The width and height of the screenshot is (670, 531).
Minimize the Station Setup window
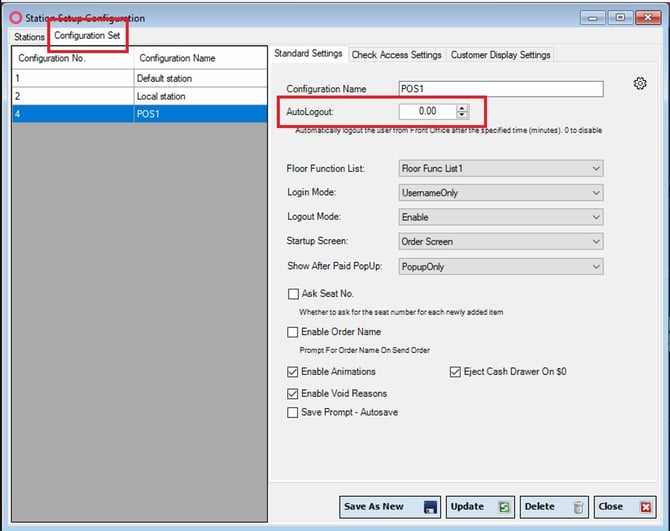(592, 18)
